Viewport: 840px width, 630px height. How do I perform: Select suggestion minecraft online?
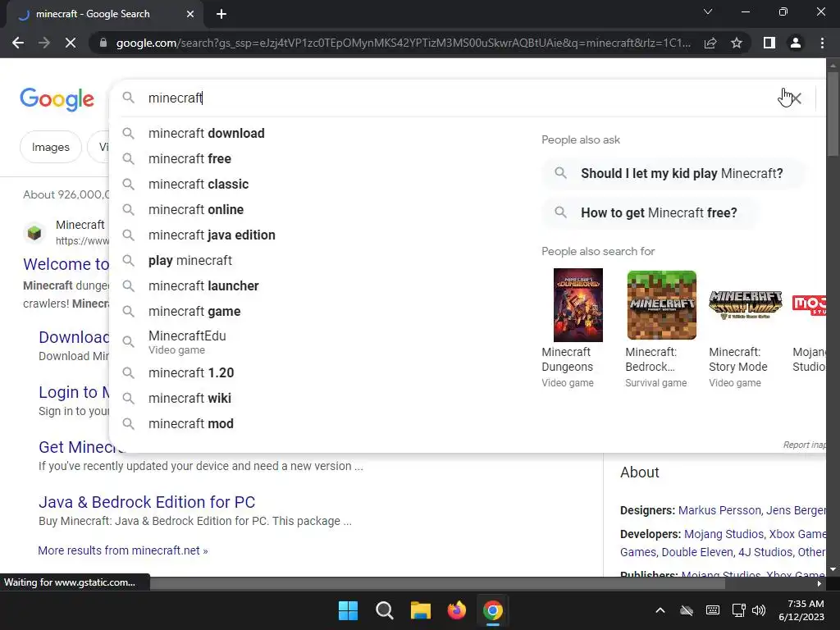[195, 209]
